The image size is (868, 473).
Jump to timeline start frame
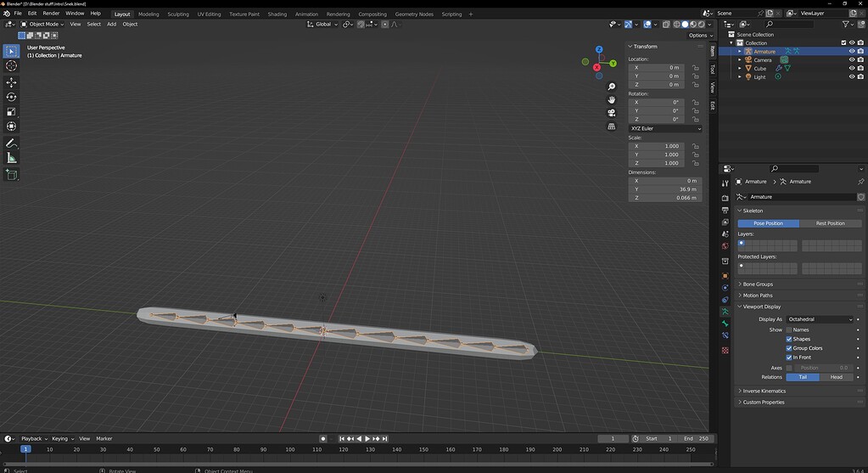click(342, 439)
